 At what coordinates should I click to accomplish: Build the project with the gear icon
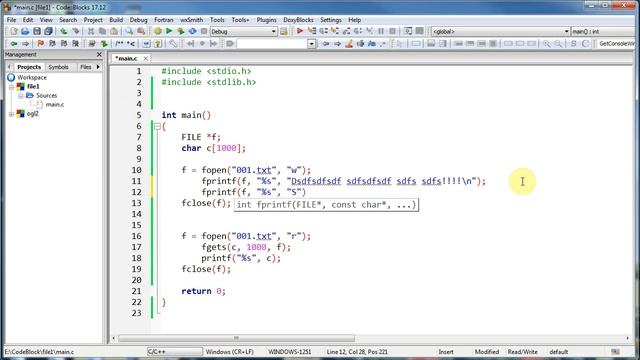point(158,31)
